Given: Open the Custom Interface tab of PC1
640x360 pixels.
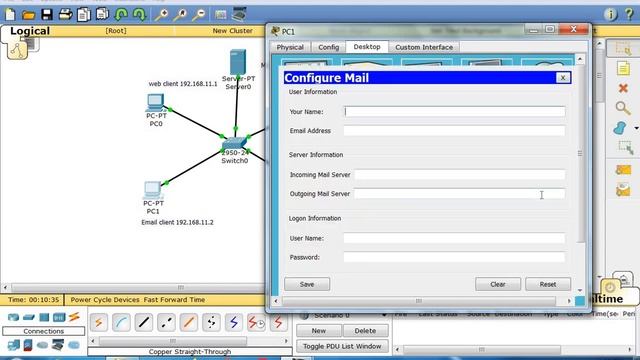Looking at the screenshot, I should 424,47.
